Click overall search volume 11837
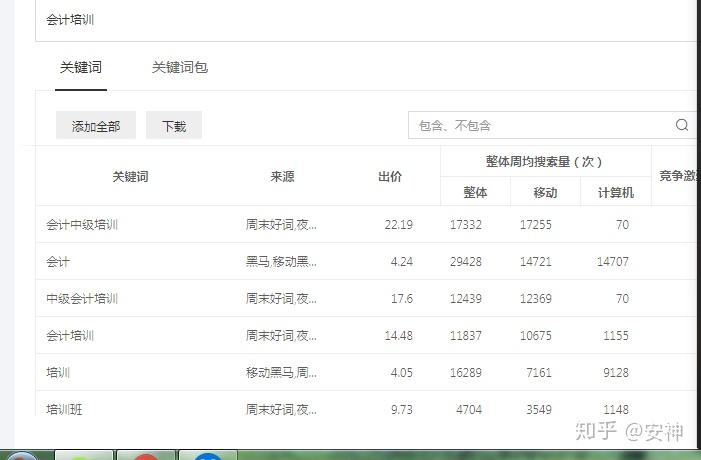Viewport: 701px width, 460px height. coord(466,336)
